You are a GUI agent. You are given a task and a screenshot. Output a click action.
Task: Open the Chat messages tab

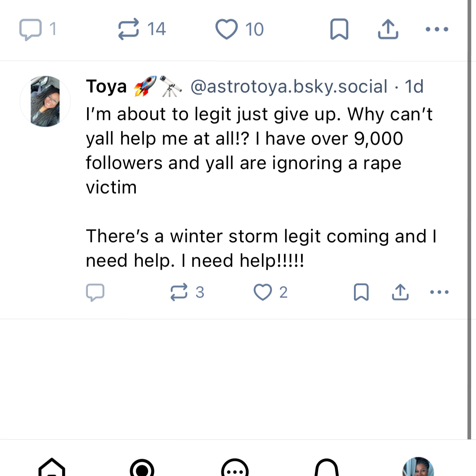(x=235, y=468)
